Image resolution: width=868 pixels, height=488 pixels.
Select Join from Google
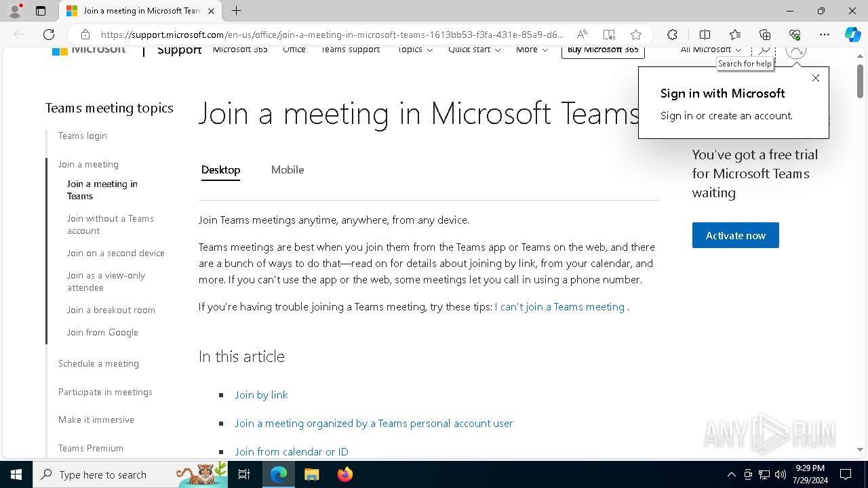[102, 332]
